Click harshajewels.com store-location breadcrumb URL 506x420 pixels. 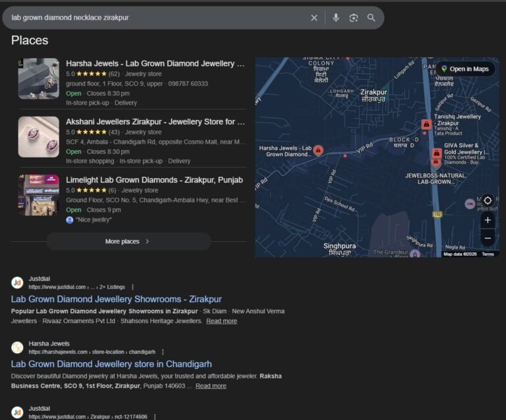[92, 352]
